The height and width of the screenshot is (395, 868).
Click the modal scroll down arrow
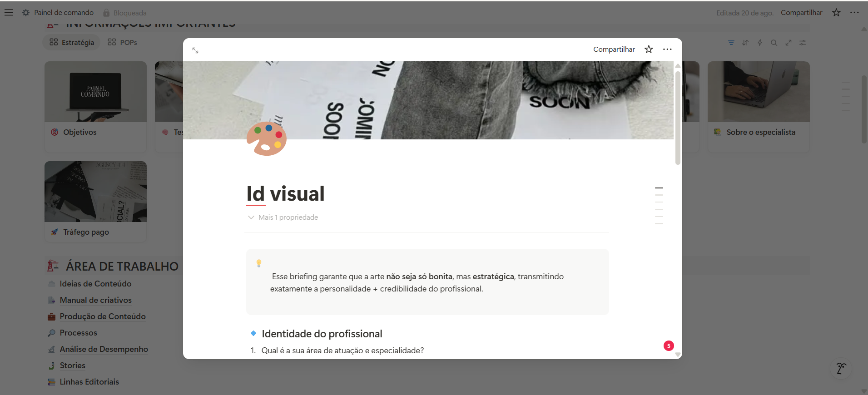tap(678, 355)
